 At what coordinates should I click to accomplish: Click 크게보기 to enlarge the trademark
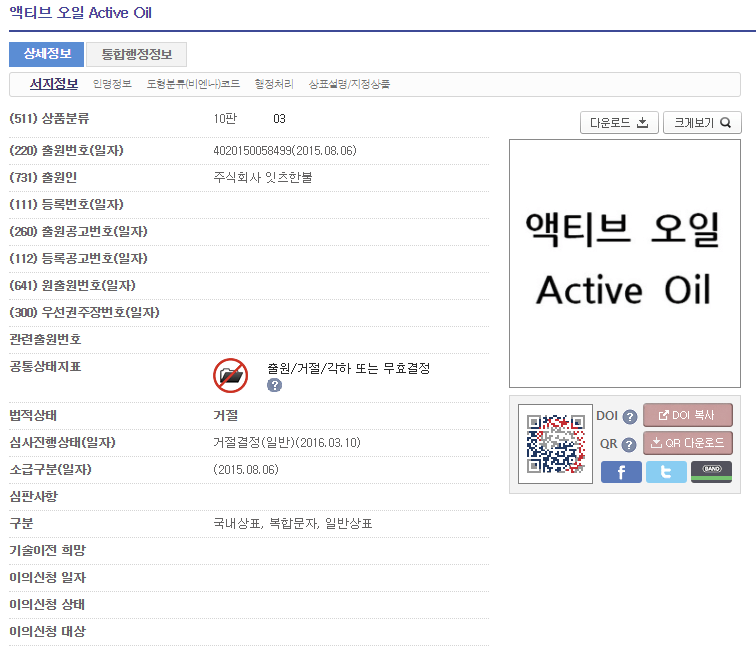[702, 123]
